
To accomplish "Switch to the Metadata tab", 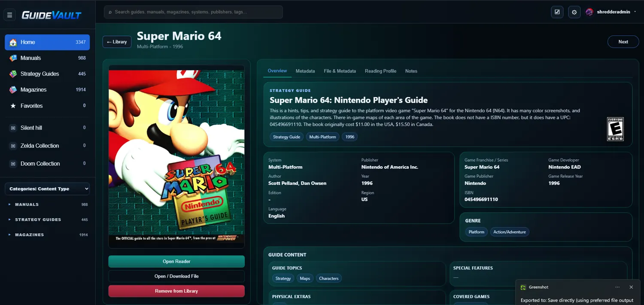I will click(x=305, y=71).
